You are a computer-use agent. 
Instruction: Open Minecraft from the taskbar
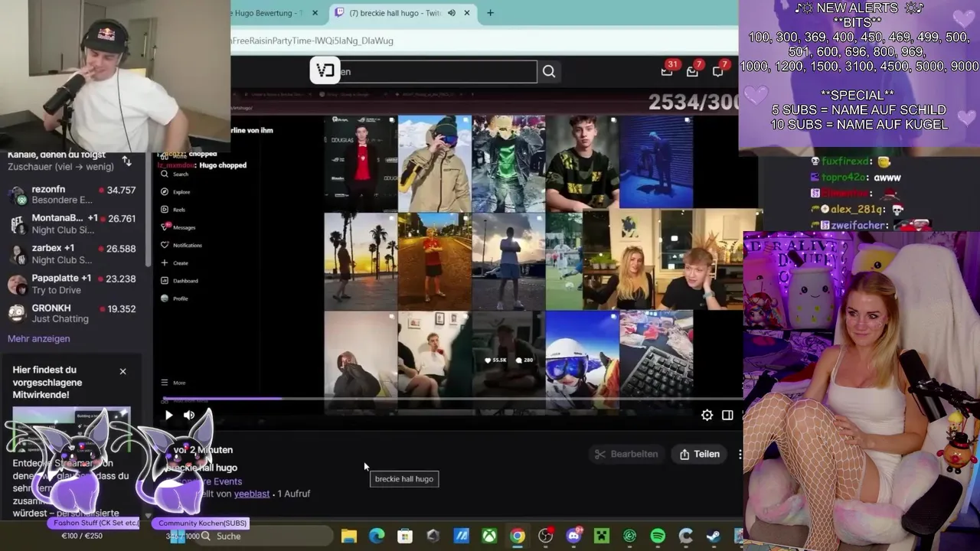pos(602,536)
